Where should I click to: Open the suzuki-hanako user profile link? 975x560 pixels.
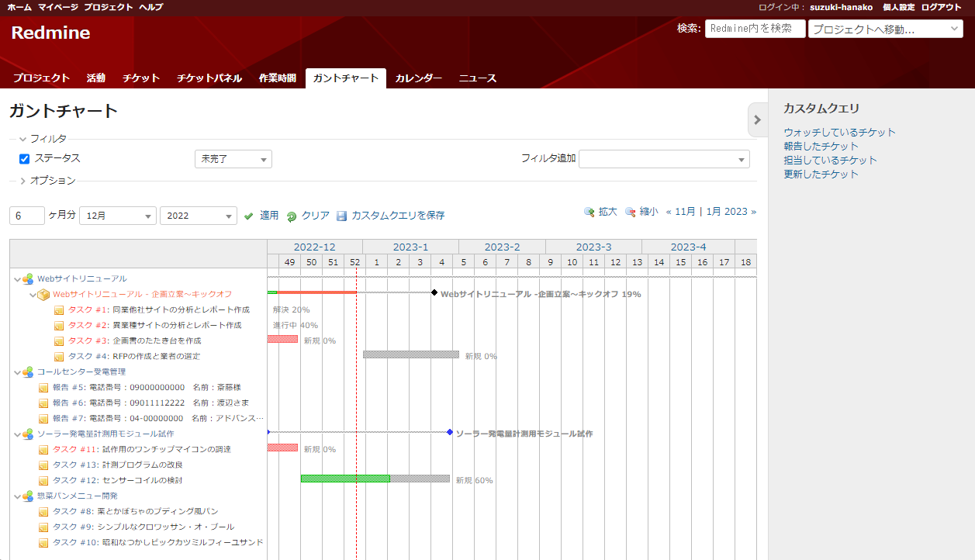click(841, 7)
